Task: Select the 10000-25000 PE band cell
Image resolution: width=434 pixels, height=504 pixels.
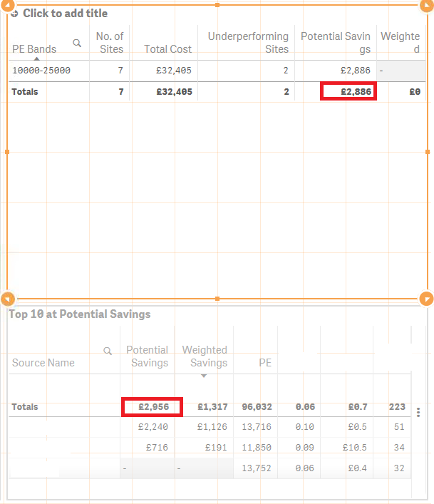Action: pyautogui.click(x=41, y=71)
